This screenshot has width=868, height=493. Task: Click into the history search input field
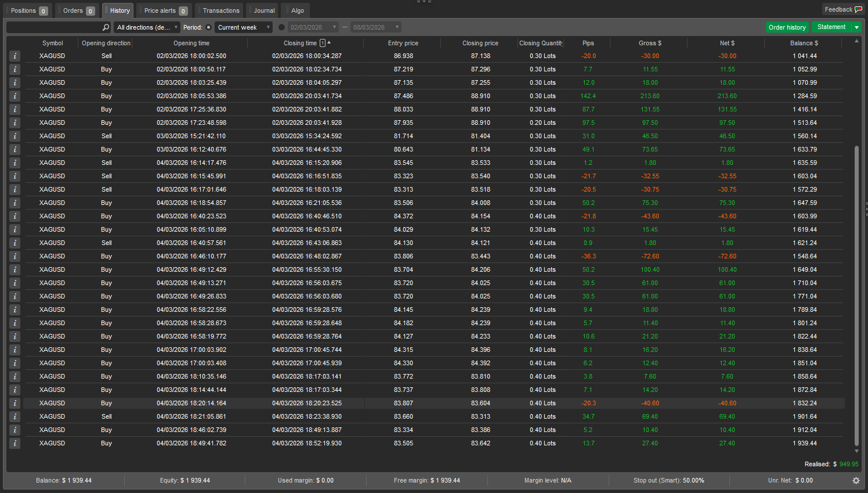pos(53,27)
